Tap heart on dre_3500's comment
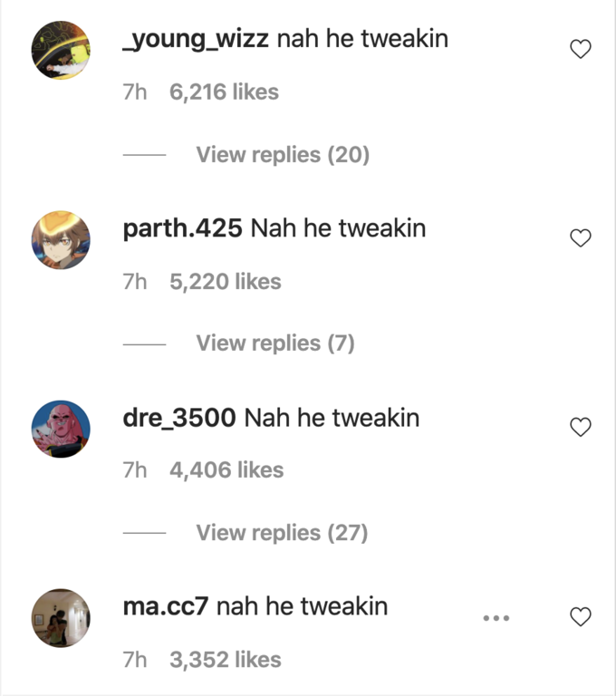616x696 pixels. [x=581, y=427]
